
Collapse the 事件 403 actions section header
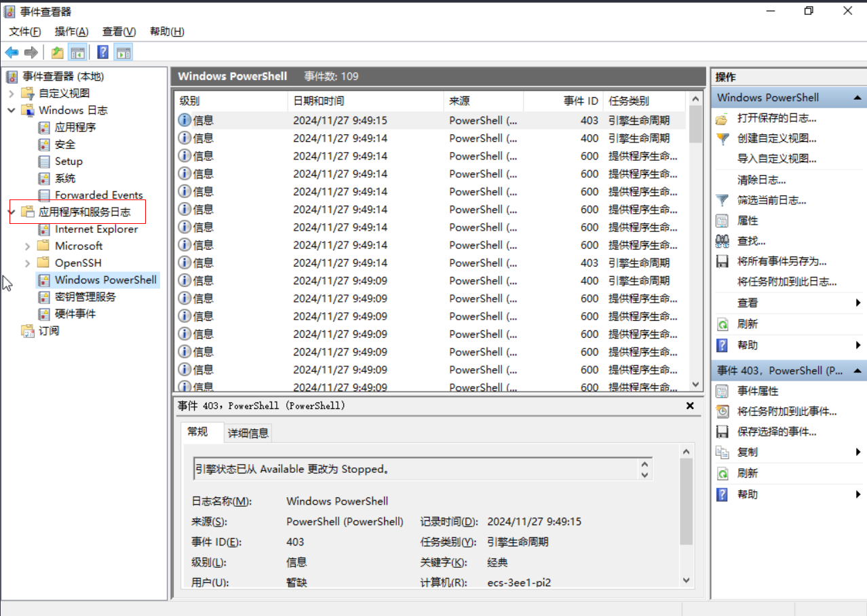[858, 370]
